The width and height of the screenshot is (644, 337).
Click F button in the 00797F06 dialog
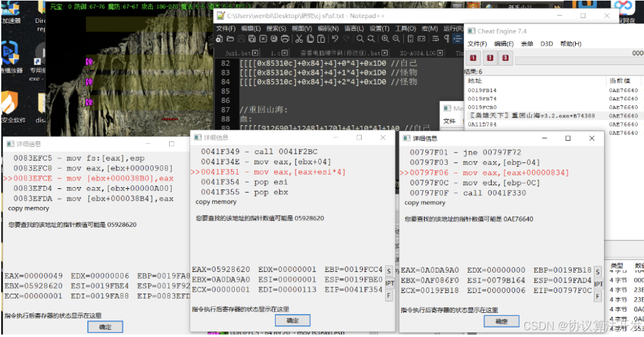[x=598, y=296]
